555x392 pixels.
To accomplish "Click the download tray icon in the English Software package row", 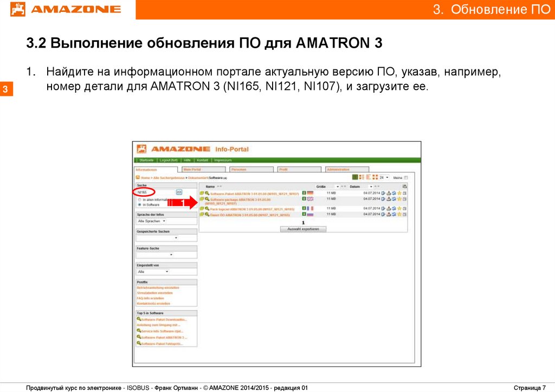I will point(389,199).
